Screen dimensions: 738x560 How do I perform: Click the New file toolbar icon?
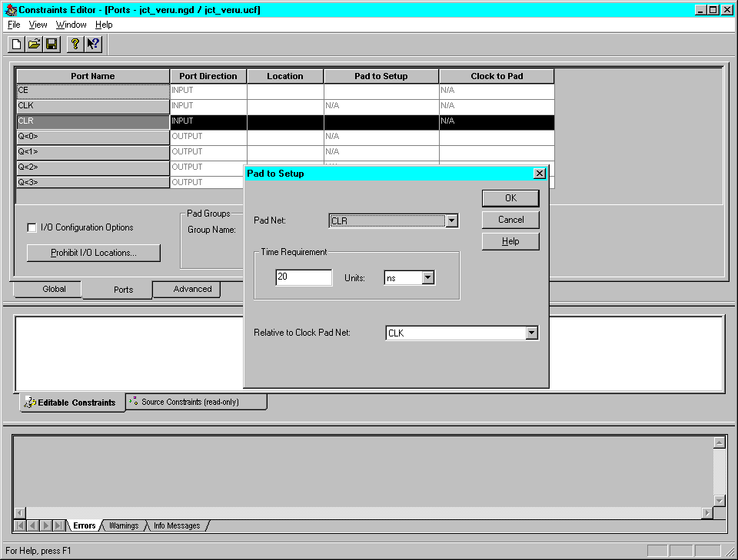16,44
